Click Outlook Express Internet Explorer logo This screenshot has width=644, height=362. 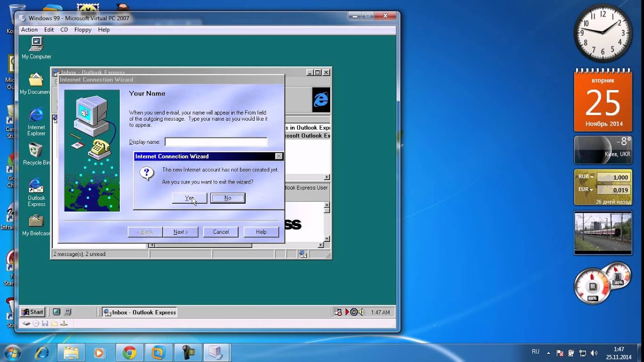(321, 100)
